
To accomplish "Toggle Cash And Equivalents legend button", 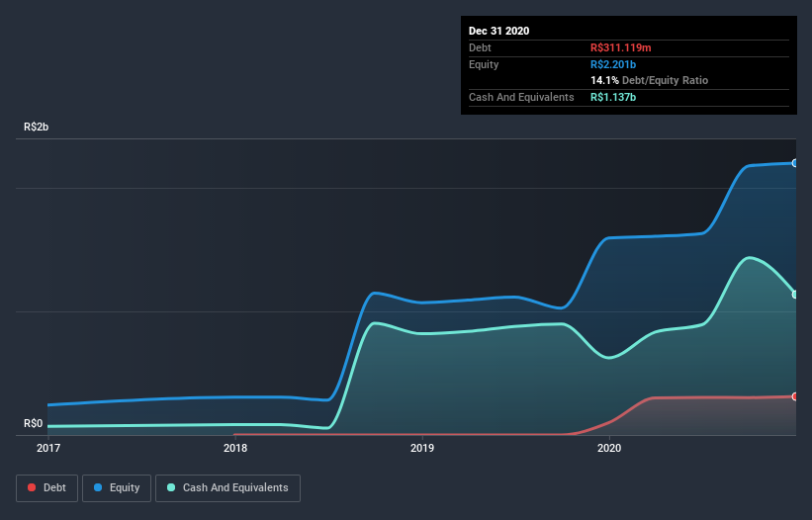I will tap(227, 488).
